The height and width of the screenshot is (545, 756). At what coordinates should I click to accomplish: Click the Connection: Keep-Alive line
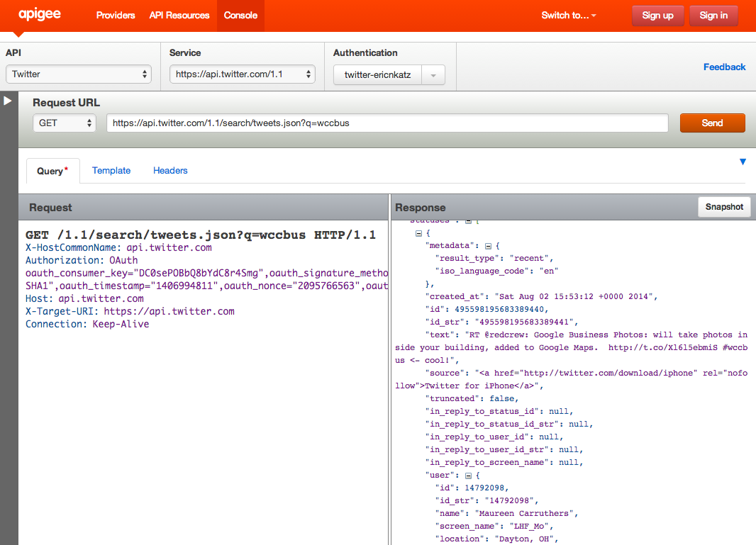87,325
